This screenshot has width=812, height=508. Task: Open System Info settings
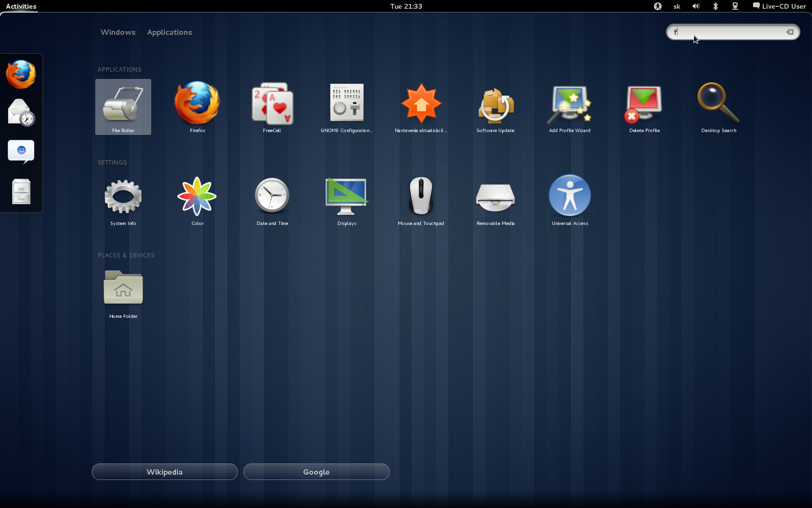pos(123,200)
